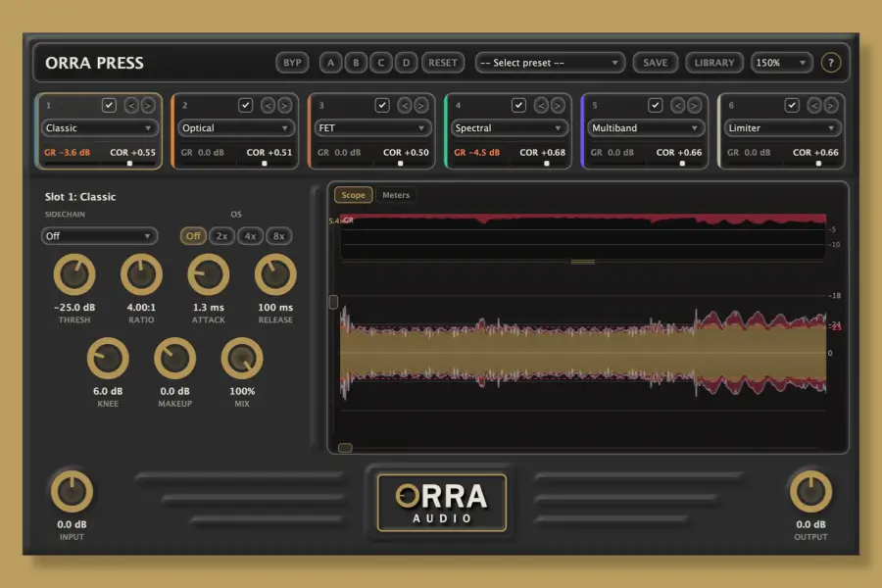Click the THRESH knob at -25.0 dB
882x588 pixels.
pyautogui.click(x=74, y=274)
